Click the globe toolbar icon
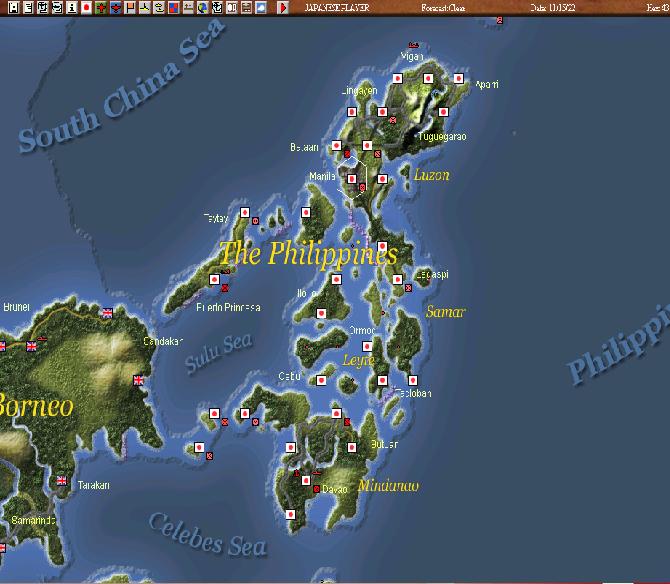This screenshot has width=670, height=584. [203, 7]
